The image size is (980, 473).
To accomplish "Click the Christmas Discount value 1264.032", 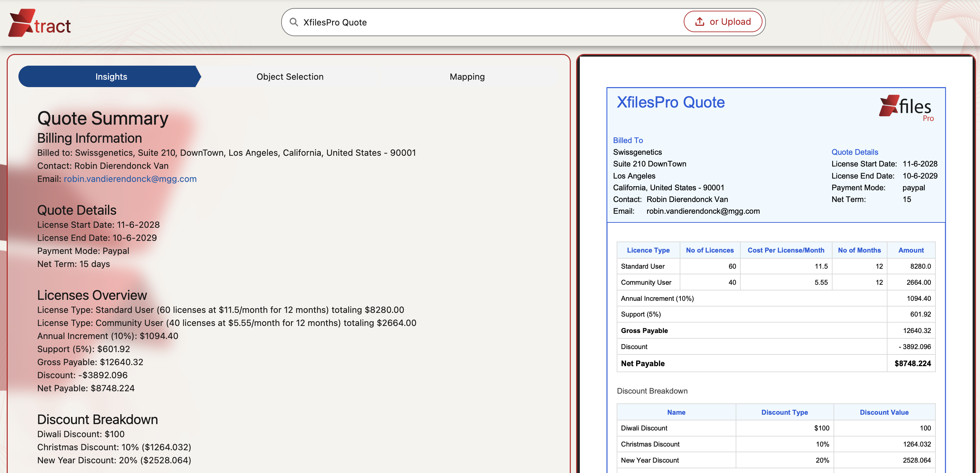I will 917,444.
